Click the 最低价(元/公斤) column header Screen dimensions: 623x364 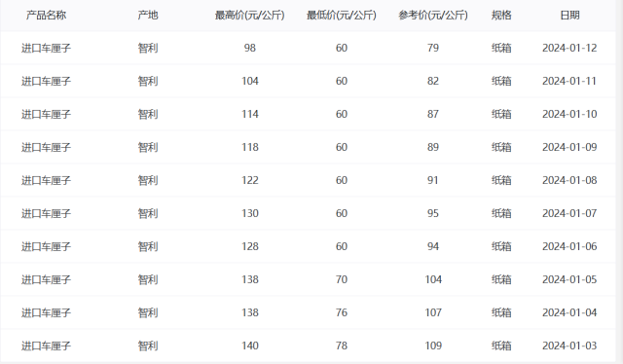click(342, 16)
